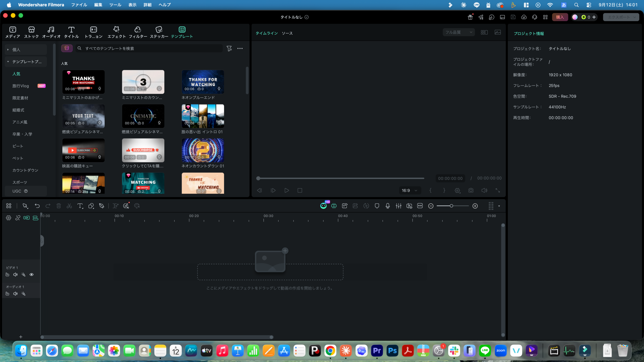Click the play button in preview
This screenshot has width=644, height=362.
[287, 190]
